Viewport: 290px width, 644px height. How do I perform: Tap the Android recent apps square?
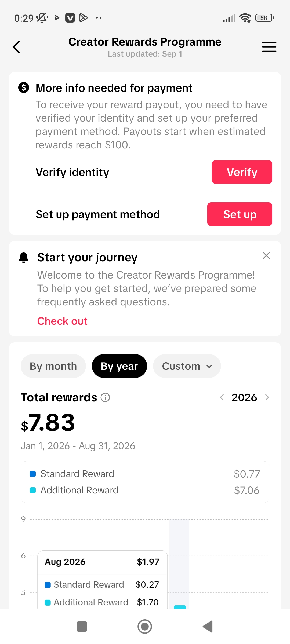[82, 627]
